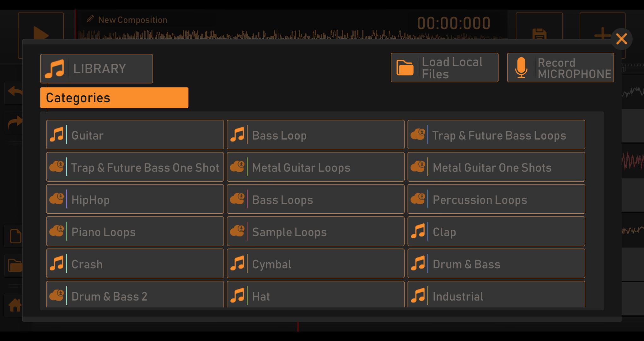This screenshot has height=341, width=644.
Task: Select the microphone icon for recording
Action: pyautogui.click(x=521, y=68)
